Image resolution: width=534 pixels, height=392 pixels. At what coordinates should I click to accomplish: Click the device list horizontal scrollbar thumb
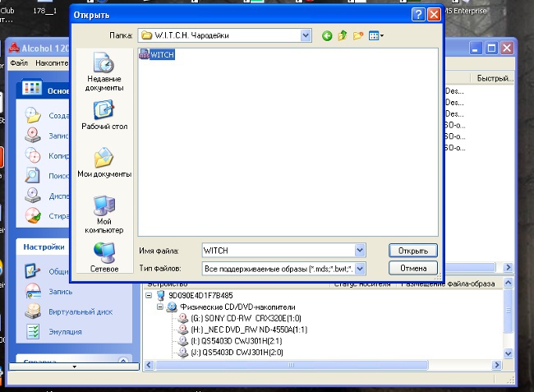(292, 365)
